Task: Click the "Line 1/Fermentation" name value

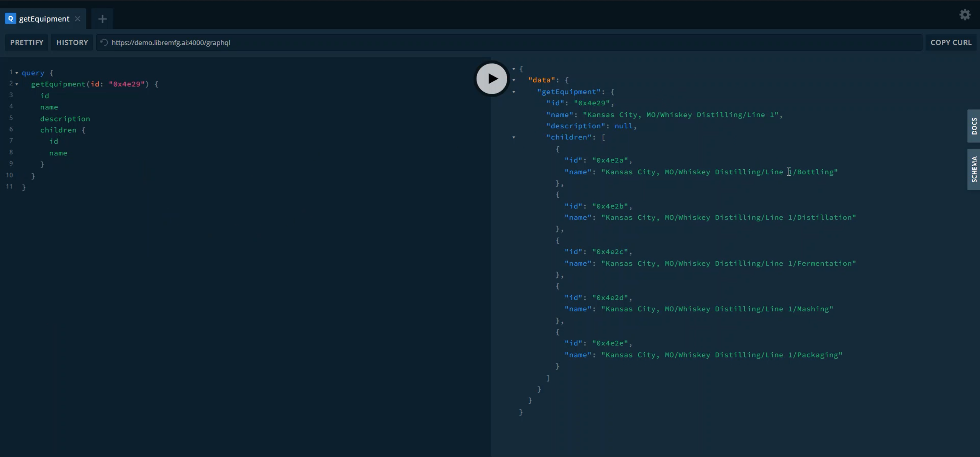Action: (x=729, y=264)
